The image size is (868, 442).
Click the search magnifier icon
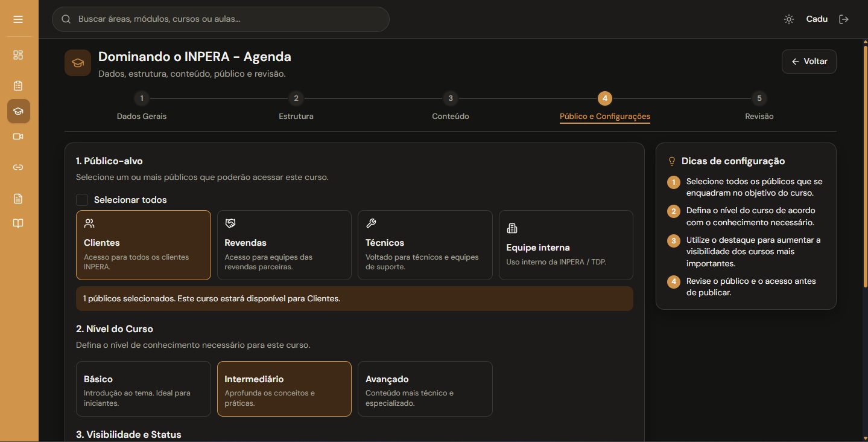(66, 19)
